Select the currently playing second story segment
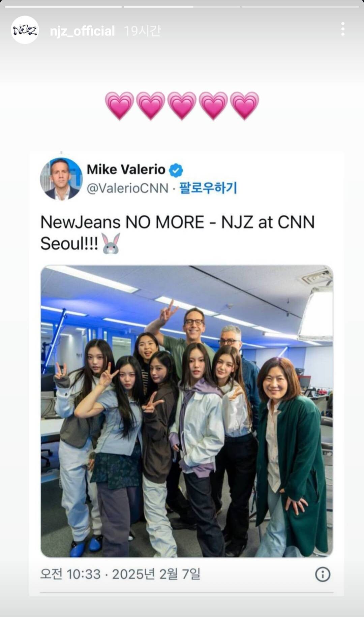364x617 pixels. pyautogui.click(x=182, y=6)
